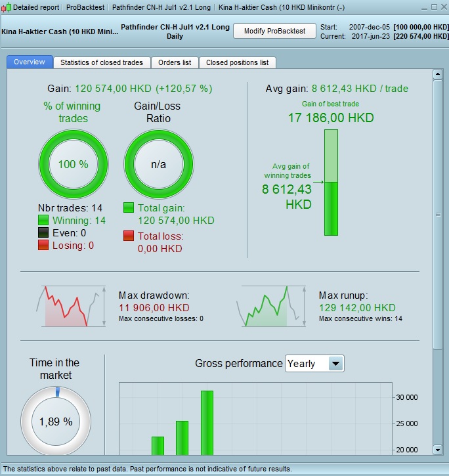Click the Avg gain 8 612,43 HKD / trade text

coord(337,89)
